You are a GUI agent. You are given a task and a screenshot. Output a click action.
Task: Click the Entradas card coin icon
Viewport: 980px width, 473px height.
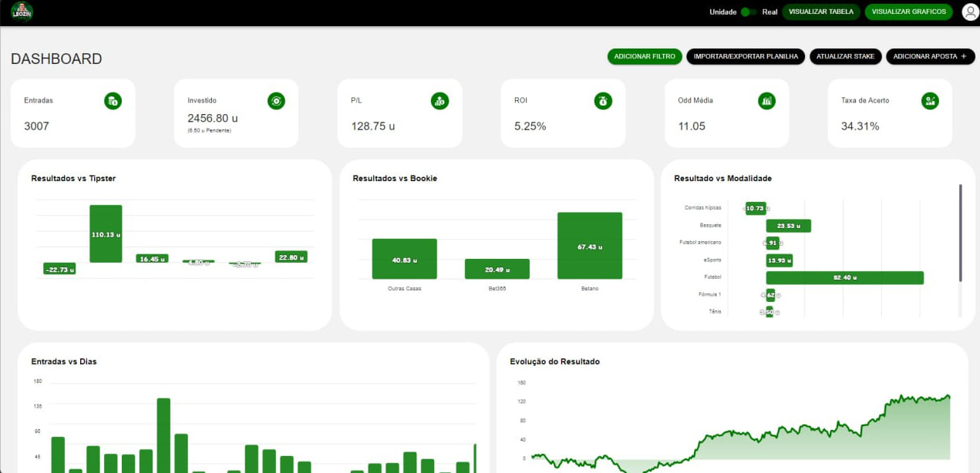113,100
